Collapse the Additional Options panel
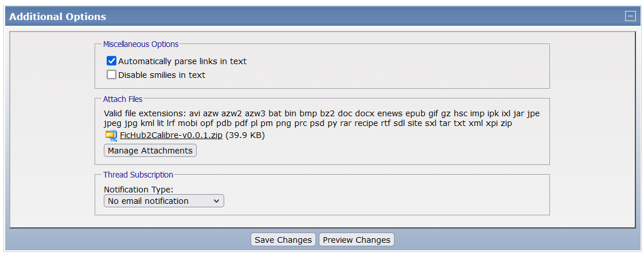The width and height of the screenshot is (644, 260). pos(630,16)
